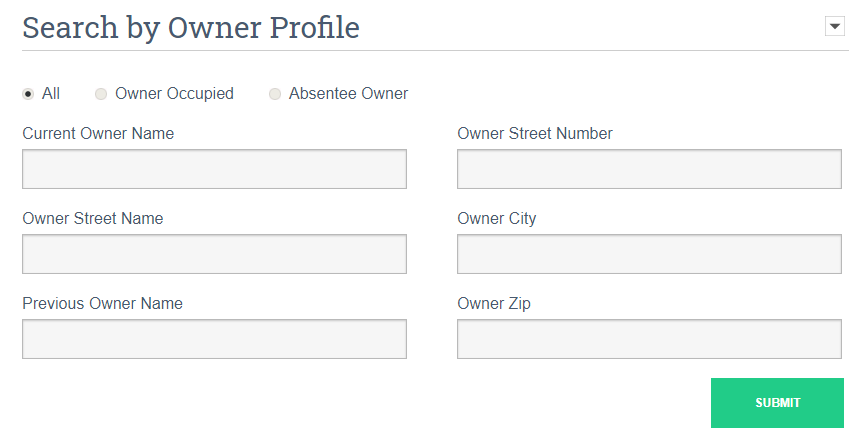Click the 'Owner City' label text
This screenshot has width=854, height=438.
click(x=497, y=218)
